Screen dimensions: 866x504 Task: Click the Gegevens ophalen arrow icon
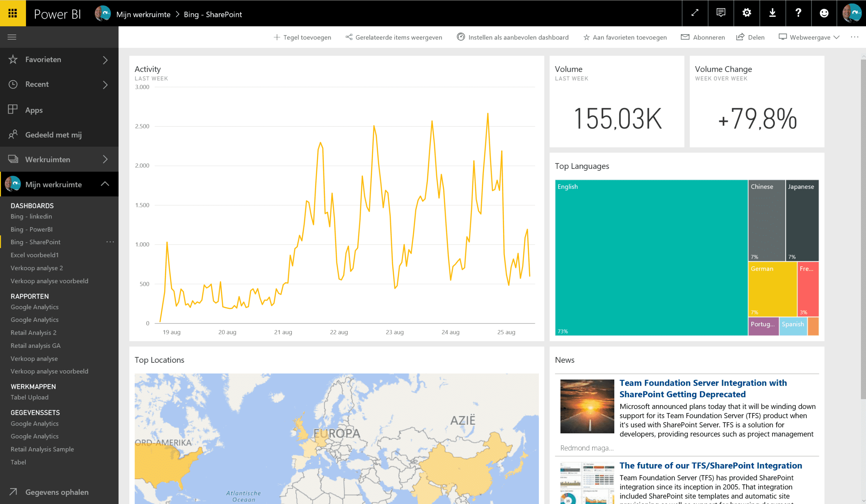[x=13, y=491]
